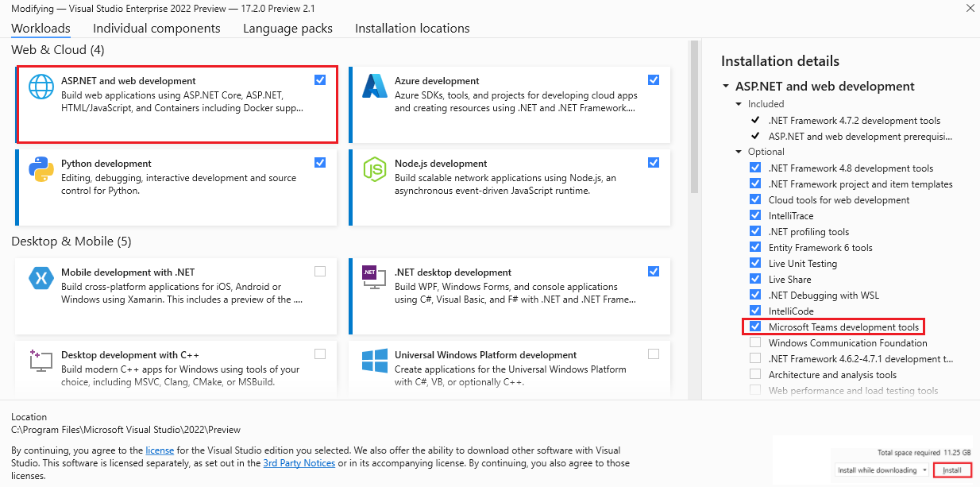Click the Universal Windows Platform logo icon
The height and width of the screenshot is (487, 980).
(374, 361)
